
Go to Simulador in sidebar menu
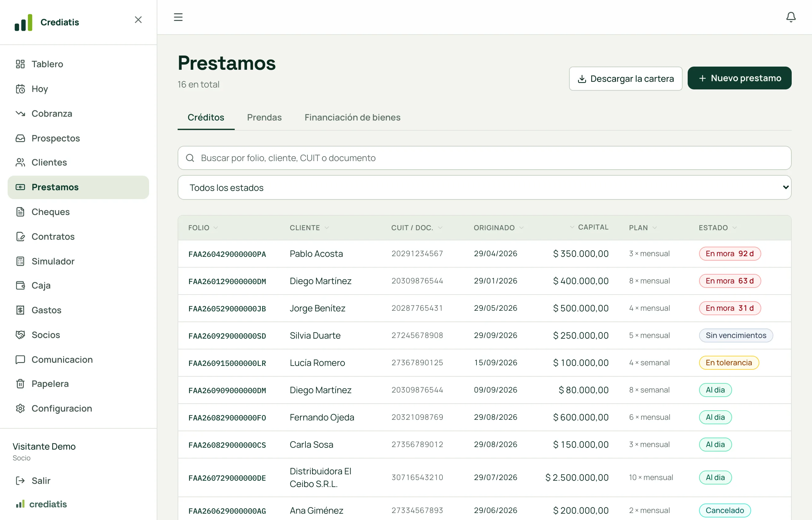pos(78,261)
